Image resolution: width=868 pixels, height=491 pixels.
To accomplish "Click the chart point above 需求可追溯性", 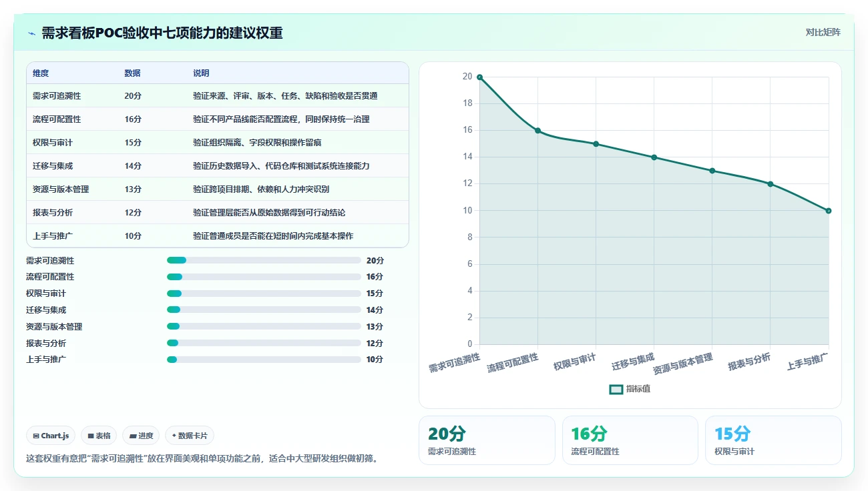I will pyautogui.click(x=479, y=77).
